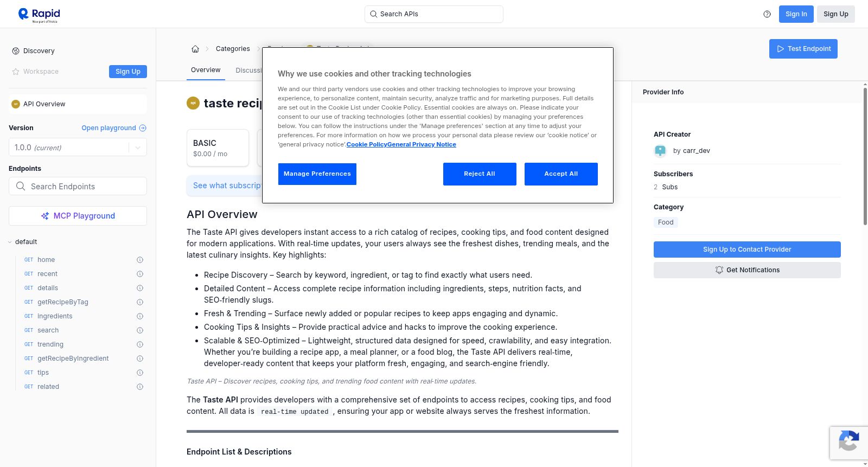The width and height of the screenshot is (868, 467).
Task: Click the 'by carr_dev' creator name
Action: point(692,151)
